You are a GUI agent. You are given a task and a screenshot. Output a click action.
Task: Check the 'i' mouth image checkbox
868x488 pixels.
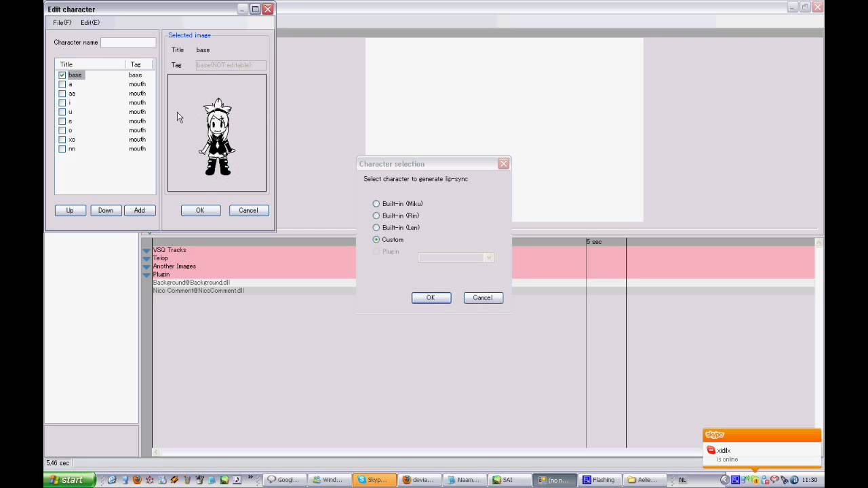62,103
